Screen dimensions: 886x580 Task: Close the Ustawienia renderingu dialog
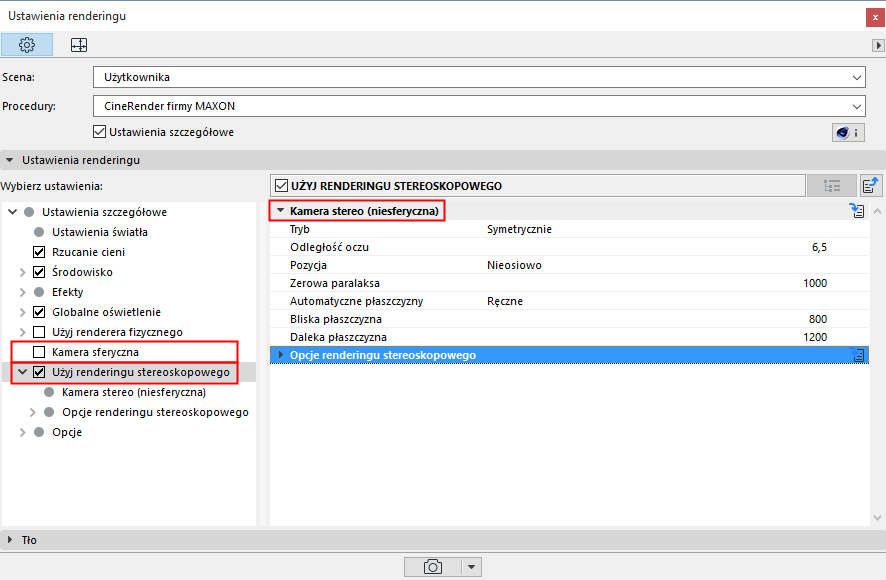click(875, 17)
